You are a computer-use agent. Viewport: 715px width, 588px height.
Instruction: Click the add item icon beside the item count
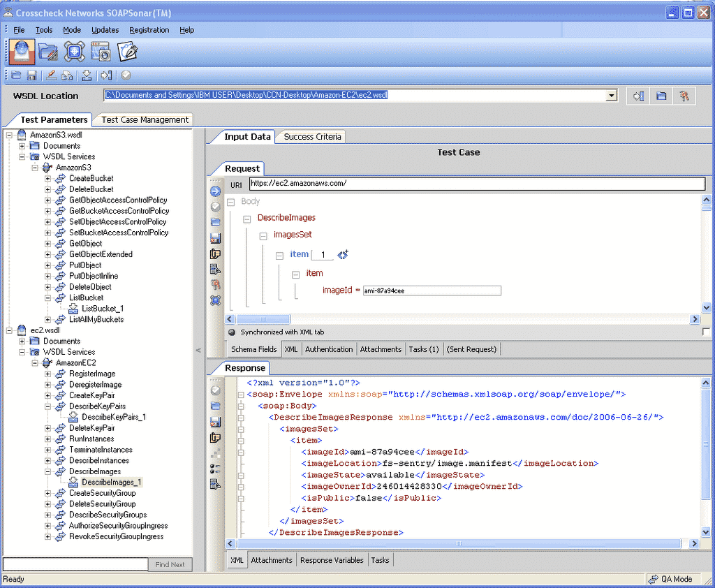click(343, 255)
